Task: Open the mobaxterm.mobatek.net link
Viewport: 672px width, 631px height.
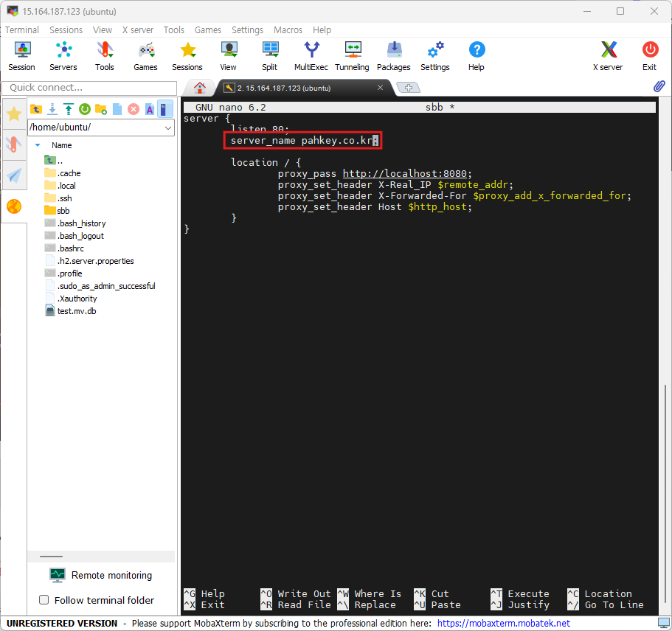Action: [504, 624]
